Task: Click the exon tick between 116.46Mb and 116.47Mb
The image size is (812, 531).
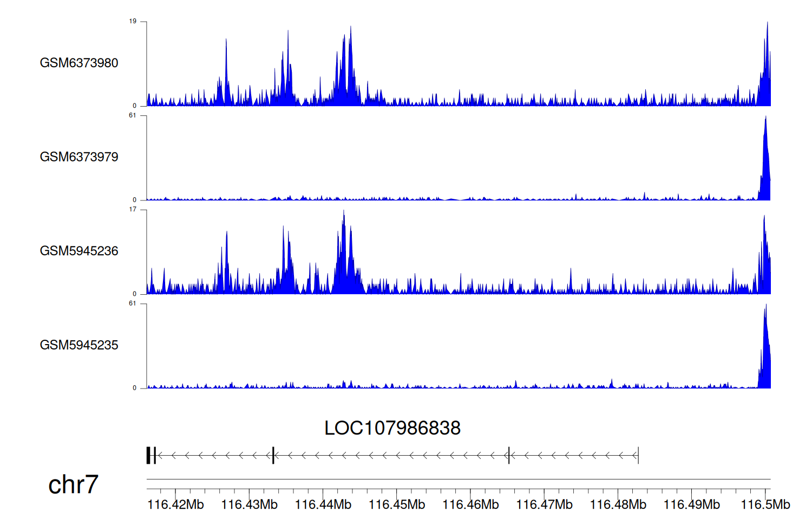Action: point(509,455)
